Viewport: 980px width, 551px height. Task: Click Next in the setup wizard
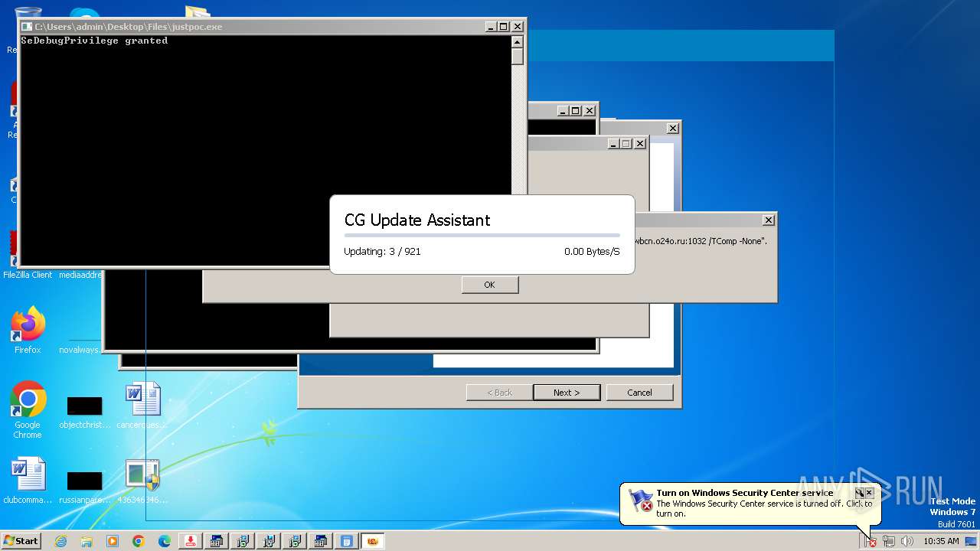567,393
